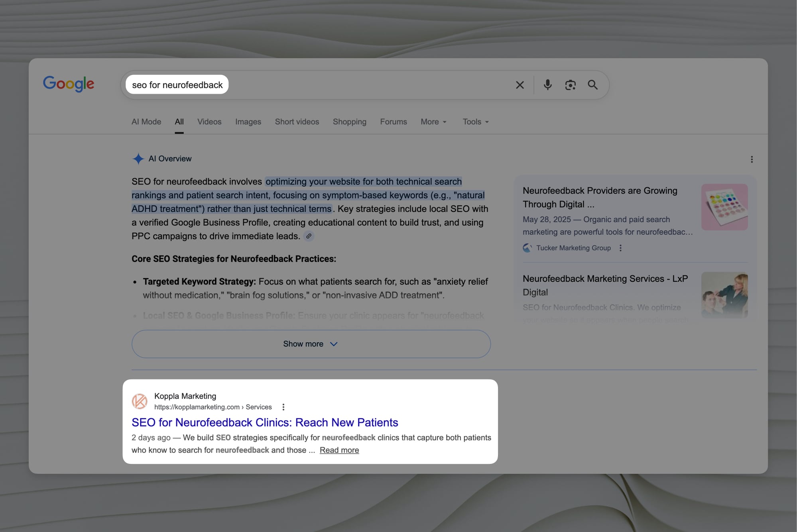Open Google Lens image search icon
The height and width of the screenshot is (532, 797).
pyautogui.click(x=571, y=85)
